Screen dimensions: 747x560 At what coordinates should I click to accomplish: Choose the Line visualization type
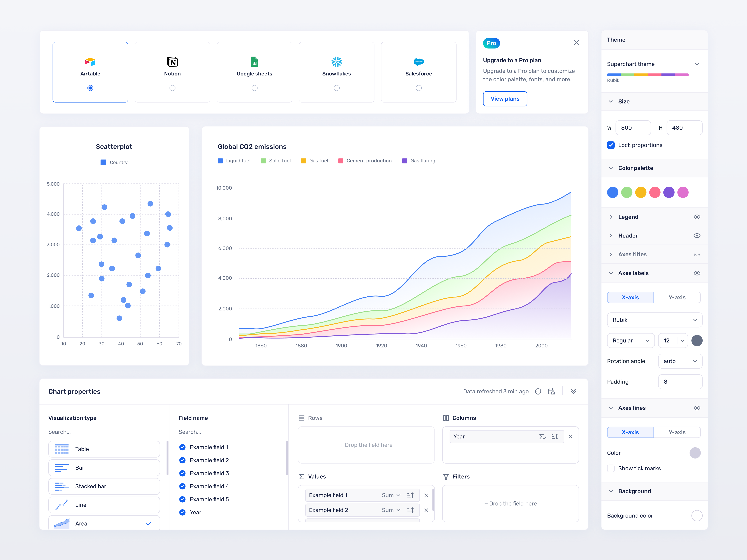(104, 505)
